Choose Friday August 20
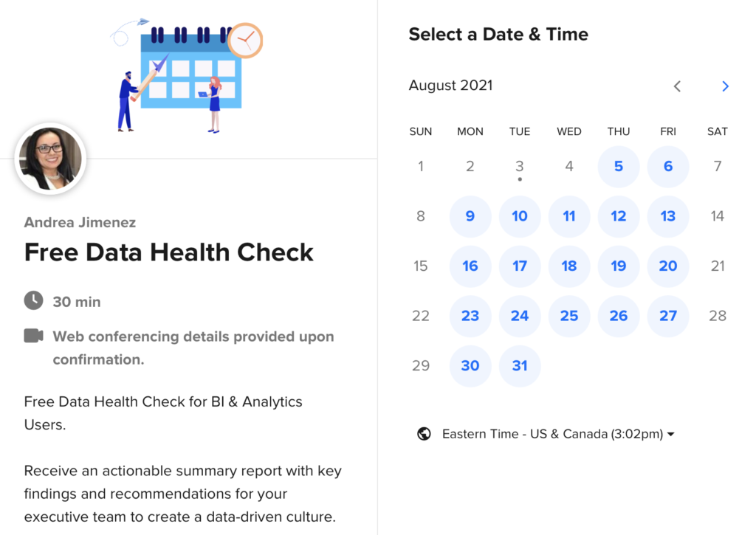The width and height of the screenshot is (756, 535). 667,266
